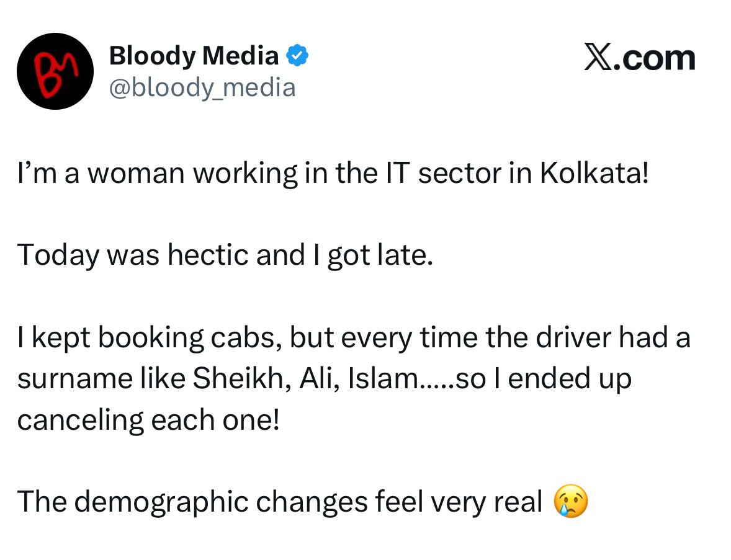This screenshot has width=731, height=560.
Task: Visit the @bloody_media handle link
Action: 202,87
